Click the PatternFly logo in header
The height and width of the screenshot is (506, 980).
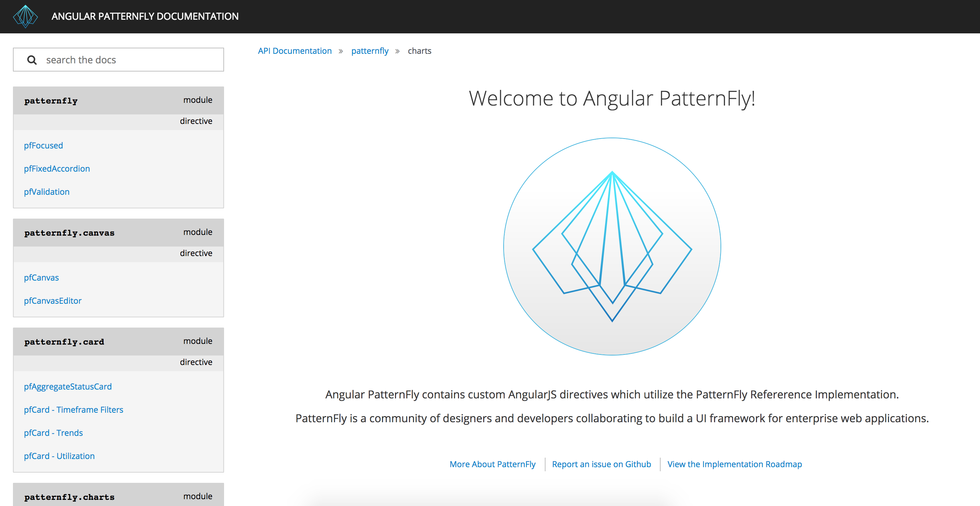pos(25,16)
